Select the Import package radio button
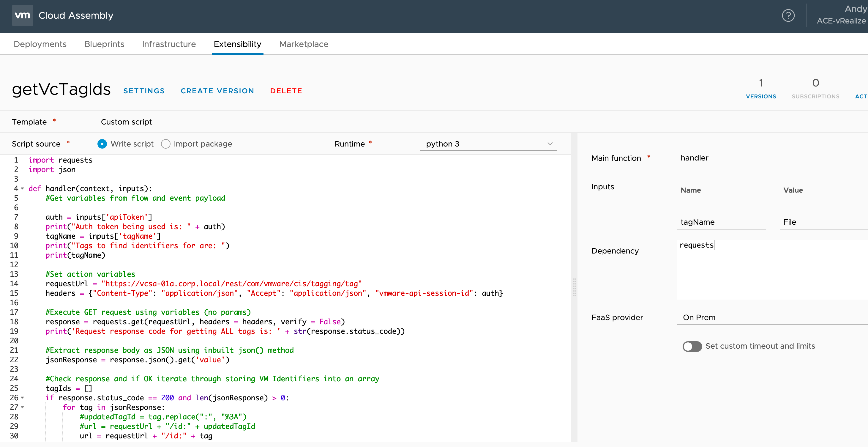The image size is (868, 447). tap(165, 144)
